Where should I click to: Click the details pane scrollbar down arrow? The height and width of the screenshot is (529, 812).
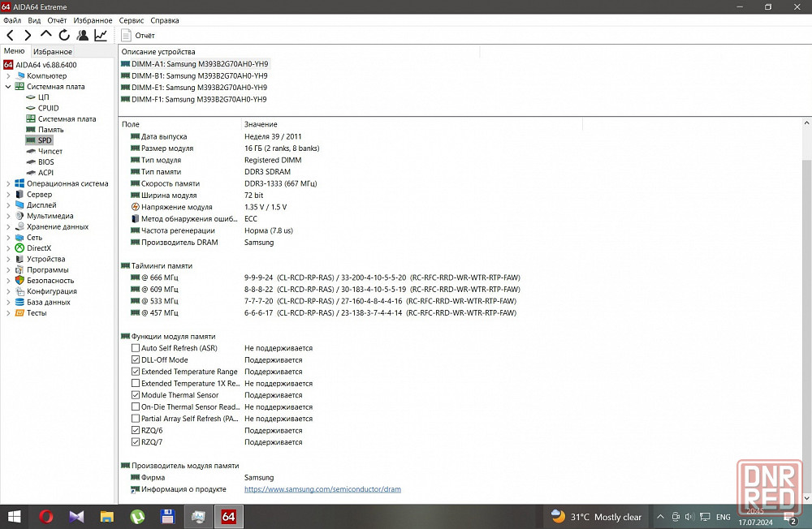(x=806, y=498)
